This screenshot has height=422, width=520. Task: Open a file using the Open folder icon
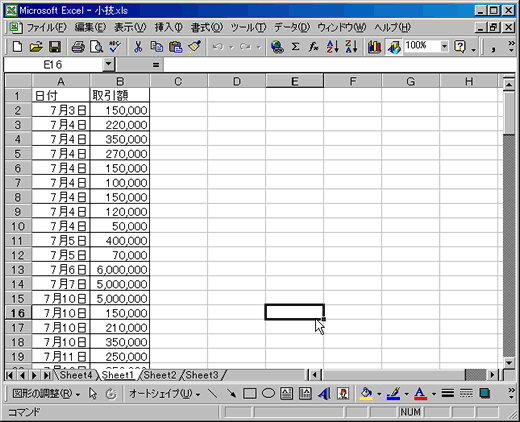point(36,47)
